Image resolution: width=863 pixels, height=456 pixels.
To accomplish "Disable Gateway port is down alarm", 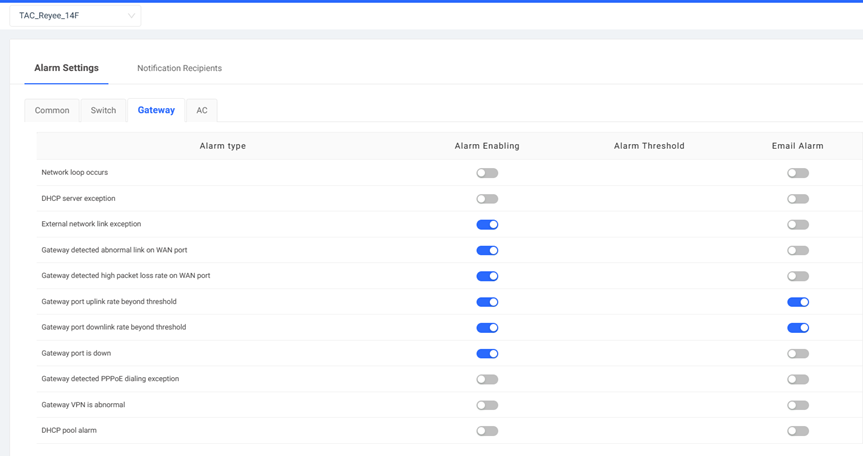I will (487, 354).
